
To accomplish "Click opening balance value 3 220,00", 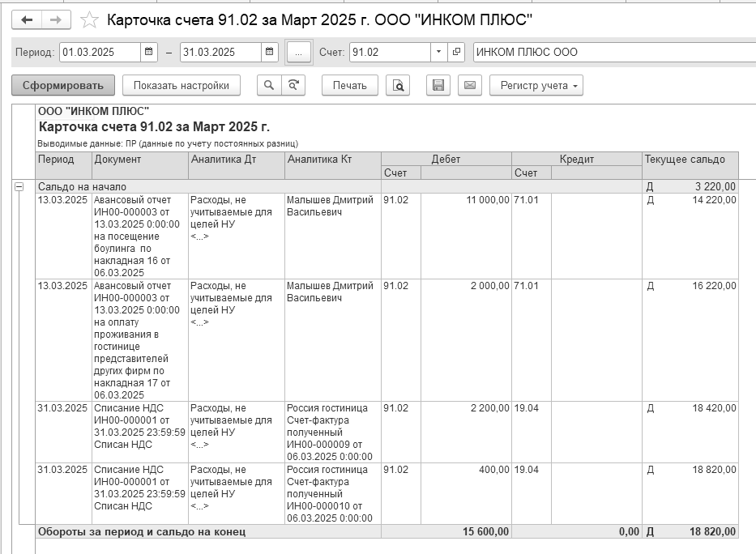I will [x=715, y=186].
